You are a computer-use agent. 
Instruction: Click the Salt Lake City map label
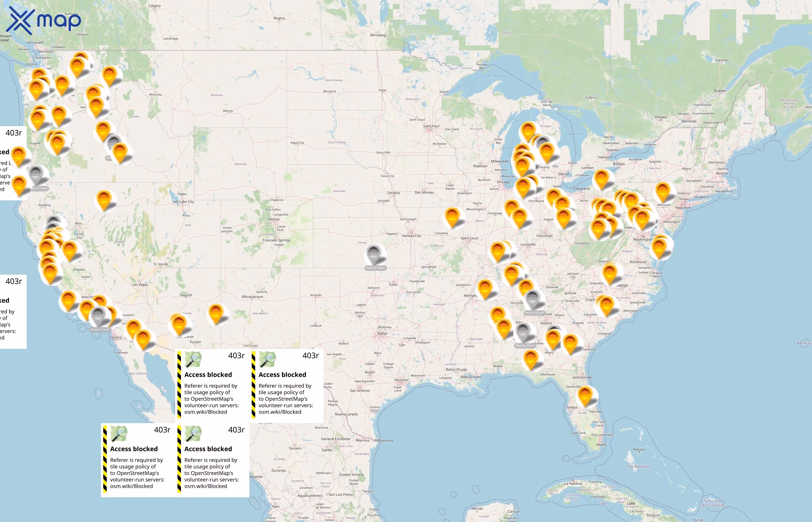click(x=183, y=202)
